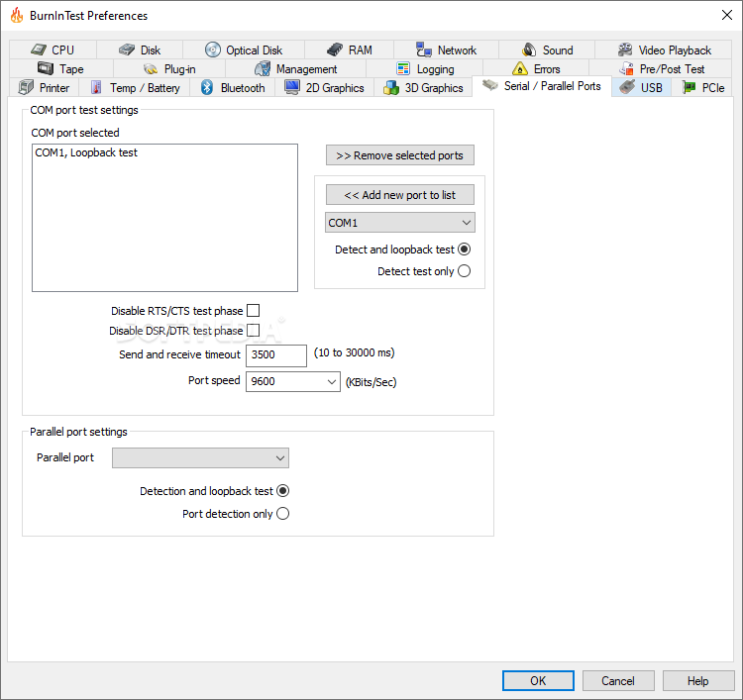Click the CPU chip icon tab

point(39,50)
